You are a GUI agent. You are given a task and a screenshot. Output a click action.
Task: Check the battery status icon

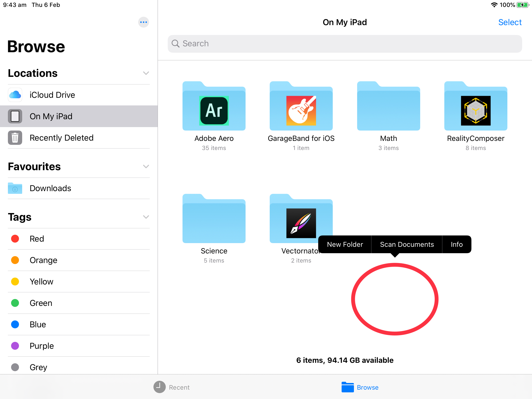point(523,5)
